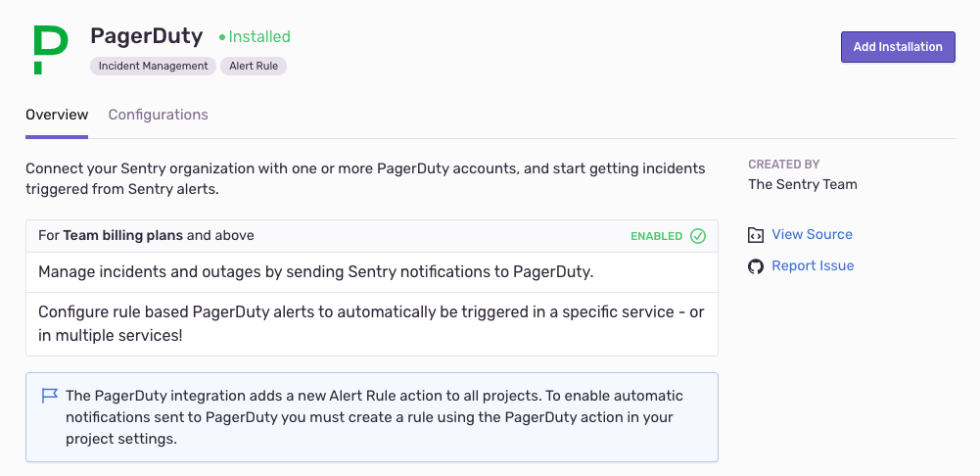980x476 pixels.
Task: Click the GitHub Report Issue icon
Action: coord(756,266)
